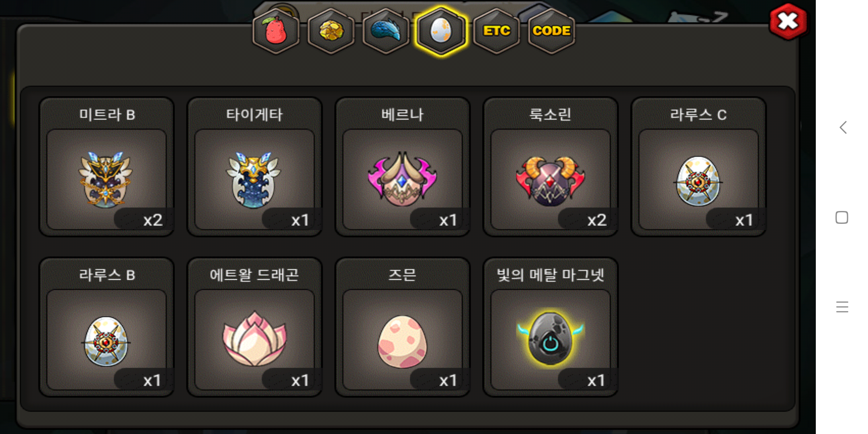Viewport: 868px width, 434px height.
Task: Pick the 룩소린 horned egg
Action: click(551, 167)
